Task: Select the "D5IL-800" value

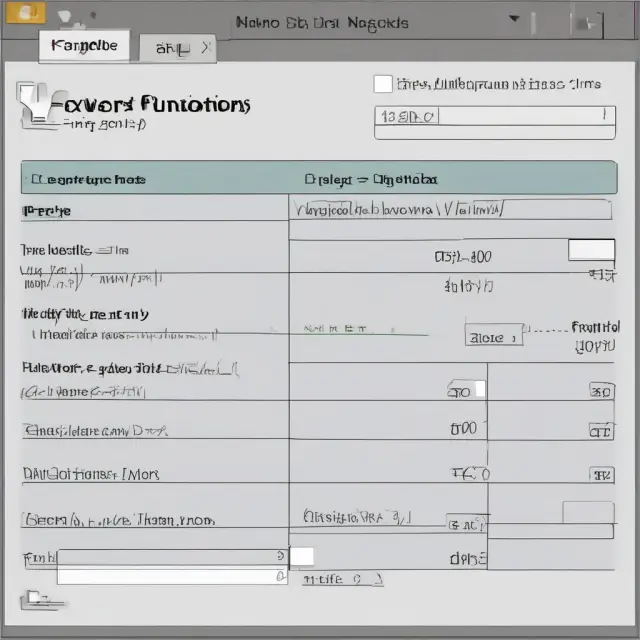Action: click(463, 257)
